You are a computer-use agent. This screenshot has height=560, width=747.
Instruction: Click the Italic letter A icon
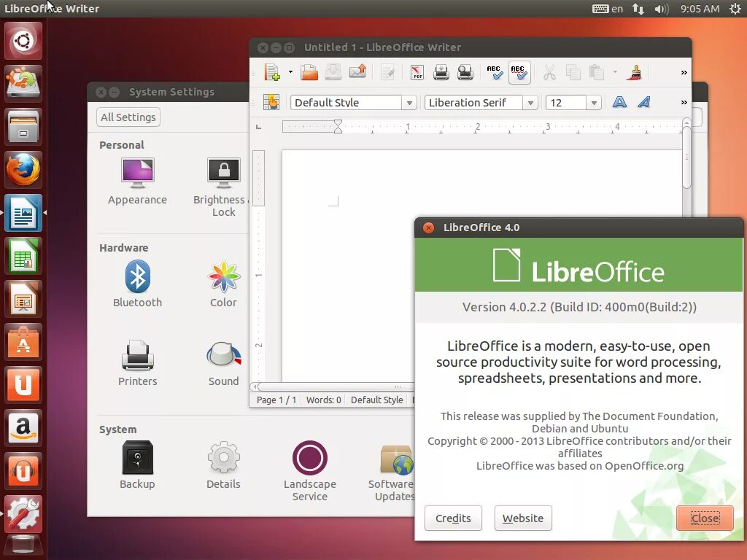pos(644,102)
